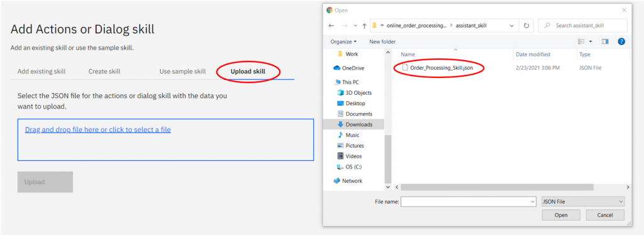
Task: Toggle the preview pane
Action: point(605,41)
